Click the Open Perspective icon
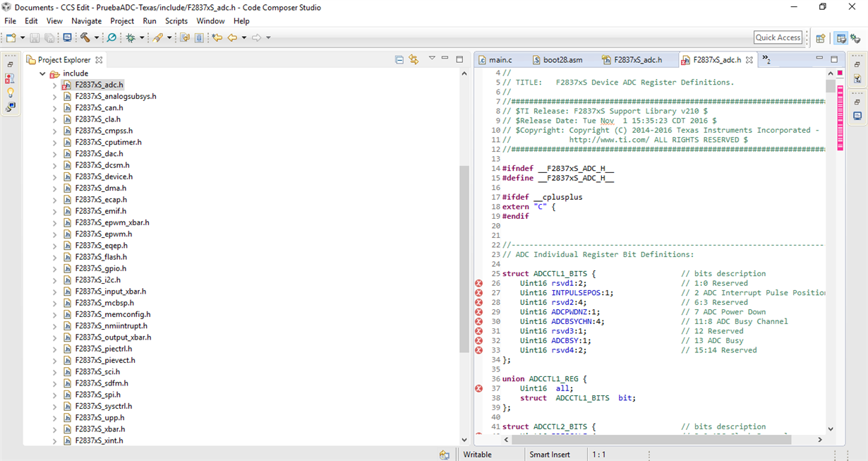Image resolution: width=868 pixels, height=461 pixels. (x=821, y=38)
